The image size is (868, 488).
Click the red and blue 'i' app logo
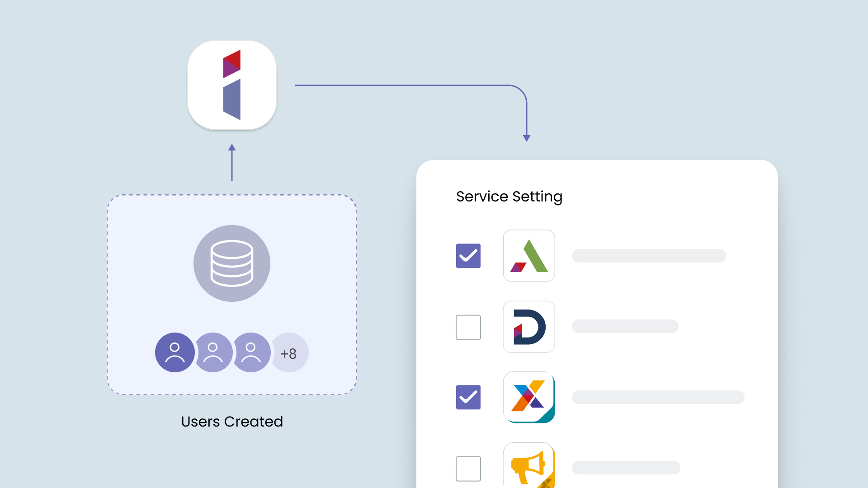(232, 85)
